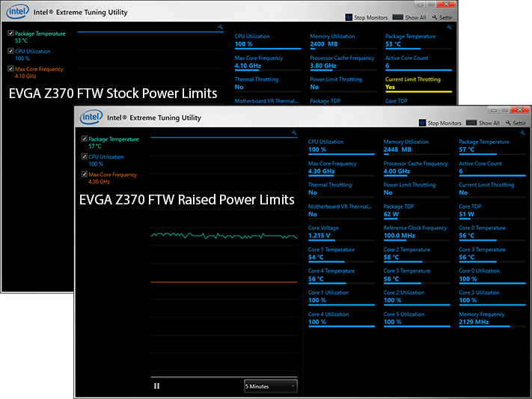Click Show All label in back window
The image size is (532, 399).
pos(415,17)
